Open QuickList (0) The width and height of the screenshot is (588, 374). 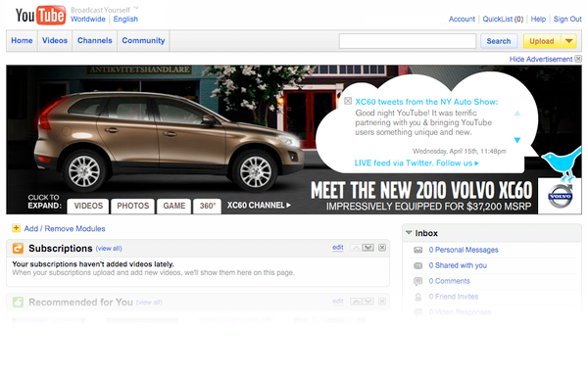[503, 20]
